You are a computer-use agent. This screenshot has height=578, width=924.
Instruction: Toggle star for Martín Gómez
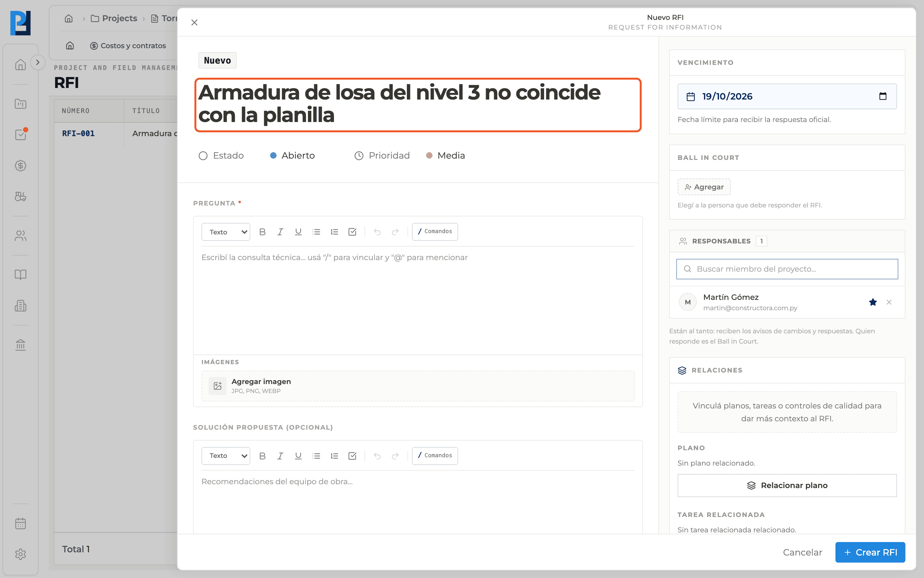(x=873, y=302)
